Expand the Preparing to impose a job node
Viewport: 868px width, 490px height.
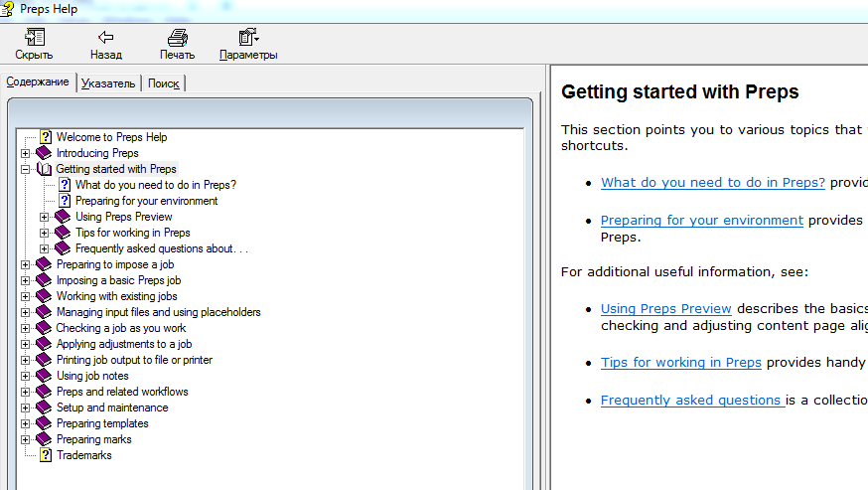[26, 265]
